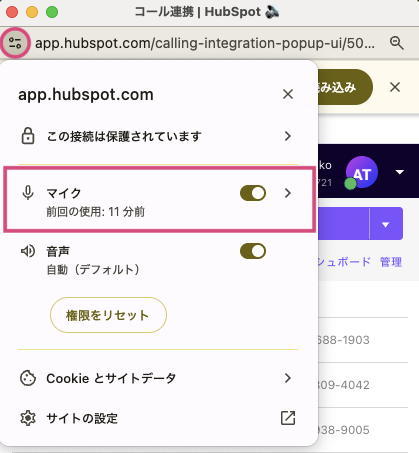Click the green maximize window button
Screen dimensions: 419x453
coord(52,12)
